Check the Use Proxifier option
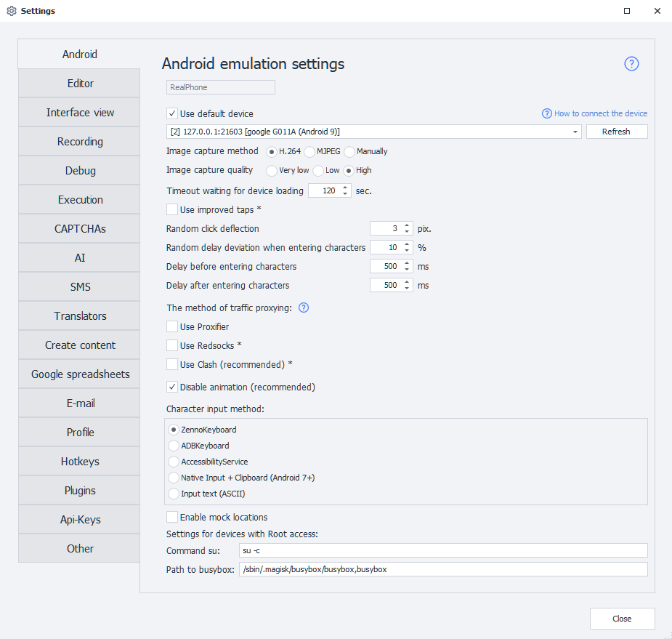The width and height of the screenshot is (672, 639). [x=172, y=327]
